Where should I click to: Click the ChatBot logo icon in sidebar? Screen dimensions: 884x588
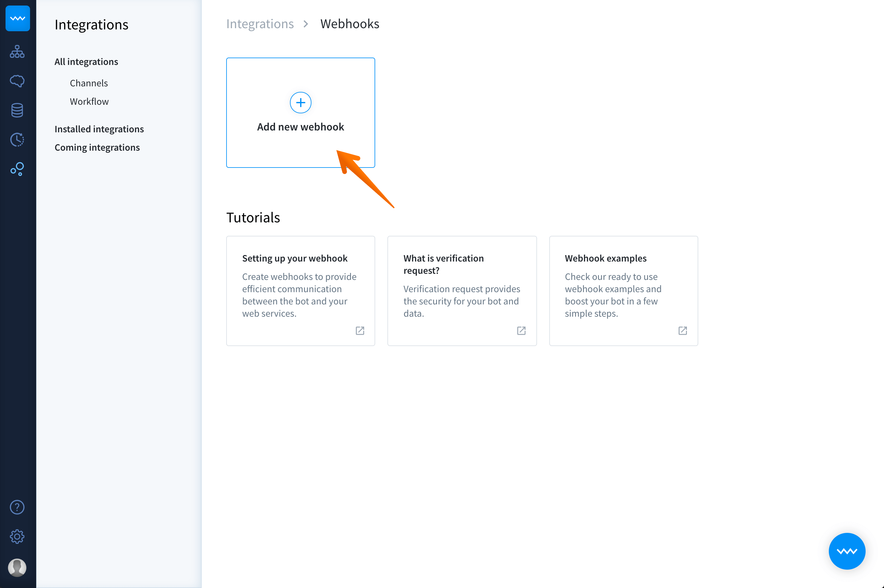coord(18,18)
